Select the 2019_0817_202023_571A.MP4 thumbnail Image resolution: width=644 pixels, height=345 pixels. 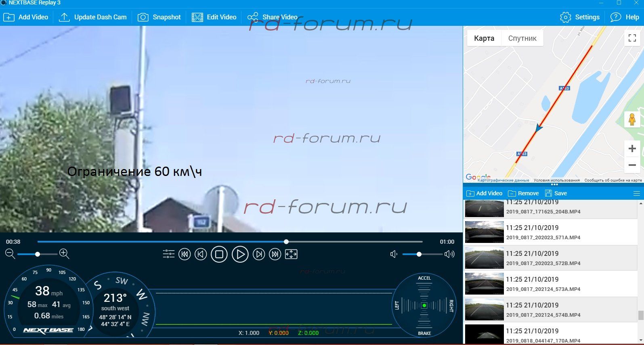(484, 232)
